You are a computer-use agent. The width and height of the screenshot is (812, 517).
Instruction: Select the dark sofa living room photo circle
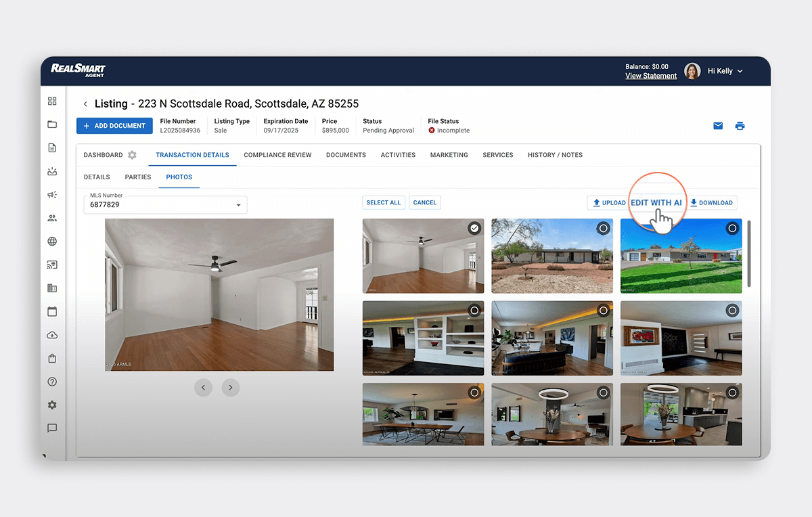pos(603,311)
